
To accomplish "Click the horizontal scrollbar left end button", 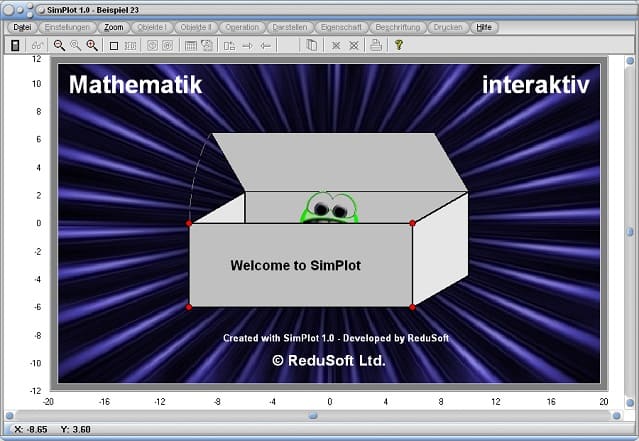I will [9, 416].
